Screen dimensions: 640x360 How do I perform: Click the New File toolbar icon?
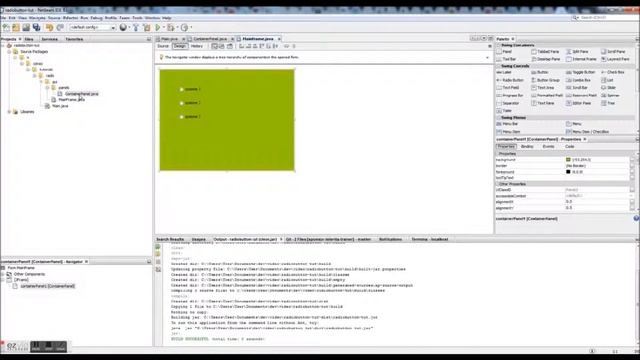[x=6, y=27]
